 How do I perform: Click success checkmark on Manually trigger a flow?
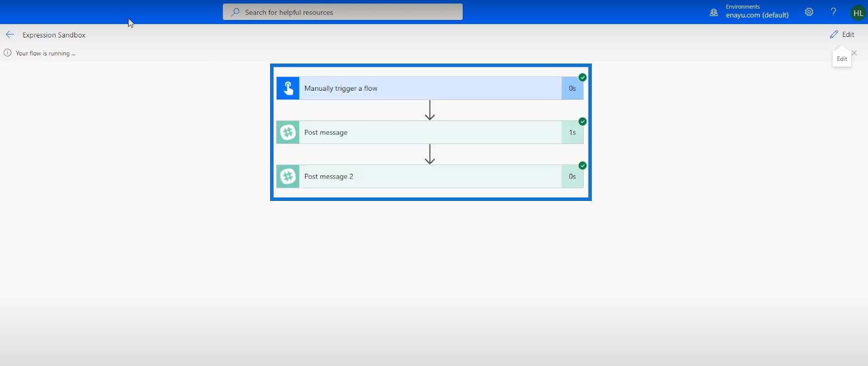(x=583, y=78)
